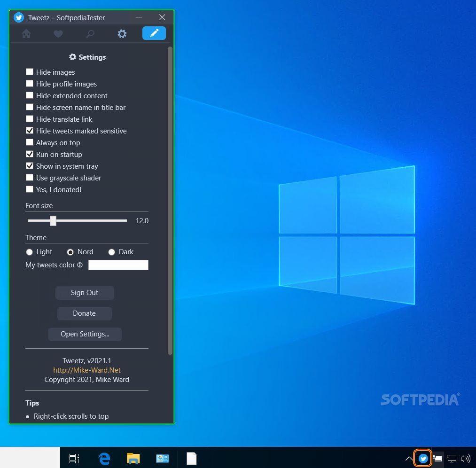Enable Hide images checkbox

pos(30,72)
